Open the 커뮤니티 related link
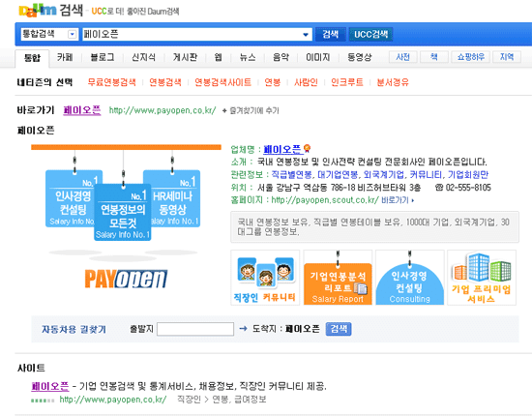Viewport: 532px width, 416px height. tap(426, 175)
